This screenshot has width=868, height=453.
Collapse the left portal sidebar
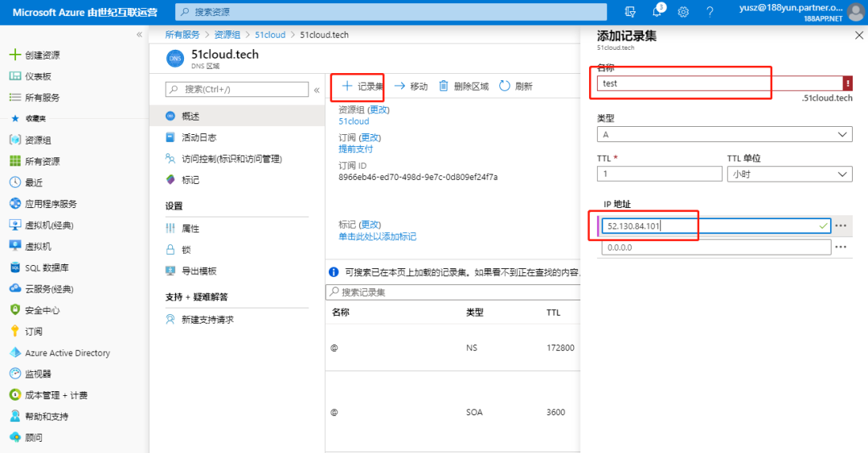140,35
